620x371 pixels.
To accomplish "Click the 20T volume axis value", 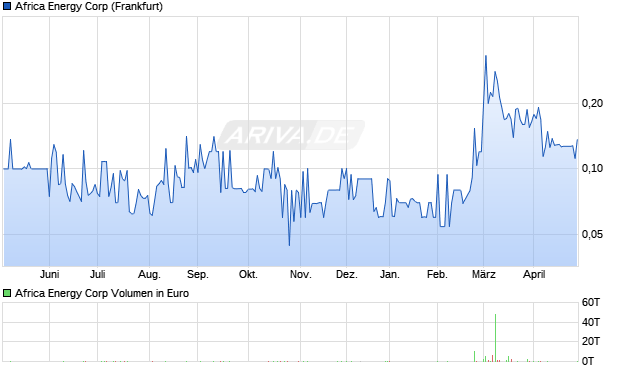I will pos(591,341).
